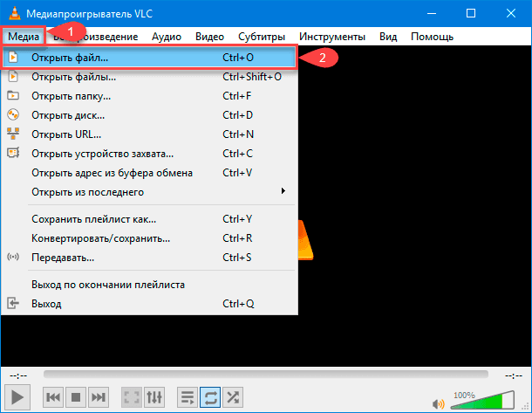Click the remaining time label
This screenshot has height=413, width=532.
coord(514,375)
